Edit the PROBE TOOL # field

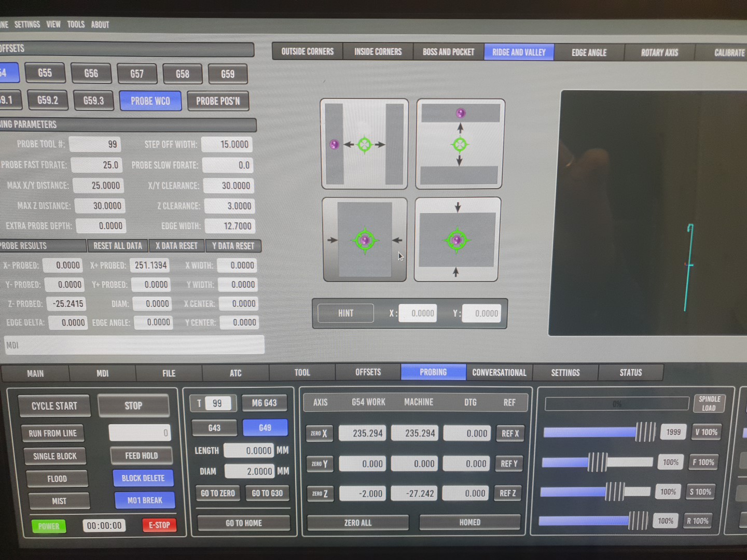point(94,144)
